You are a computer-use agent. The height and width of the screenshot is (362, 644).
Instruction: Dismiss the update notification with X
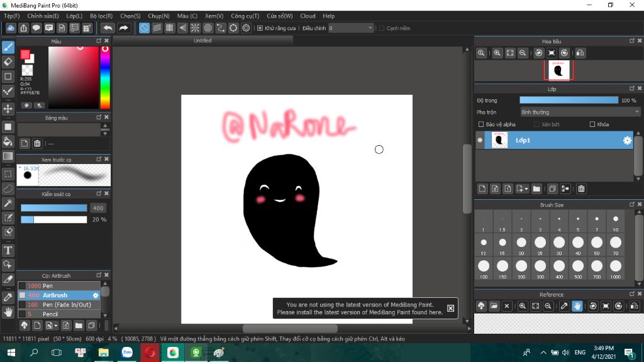[450, 308]
